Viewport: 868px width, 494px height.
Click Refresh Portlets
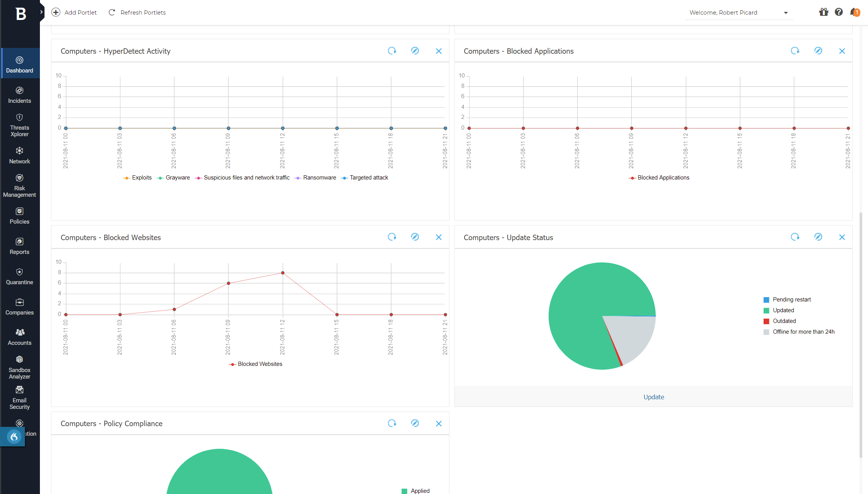[x=137, y=12]
